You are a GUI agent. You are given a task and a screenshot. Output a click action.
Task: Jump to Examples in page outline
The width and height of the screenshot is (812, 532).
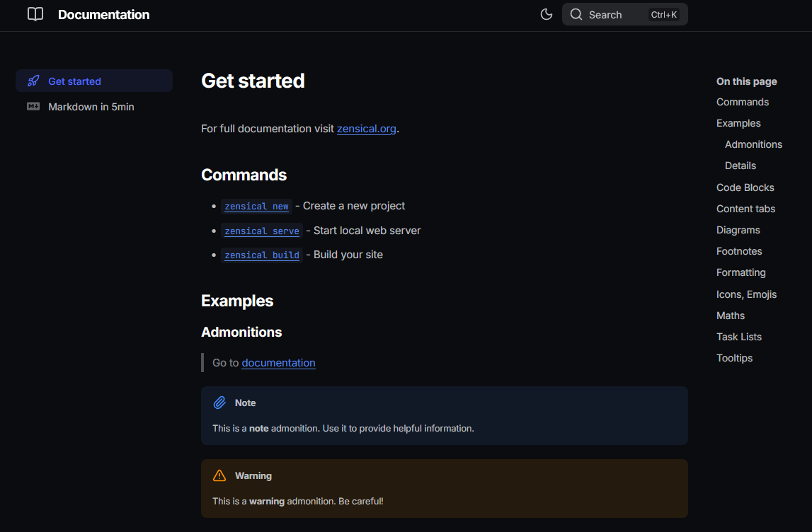pyautogui.click(x=738, y=123)
